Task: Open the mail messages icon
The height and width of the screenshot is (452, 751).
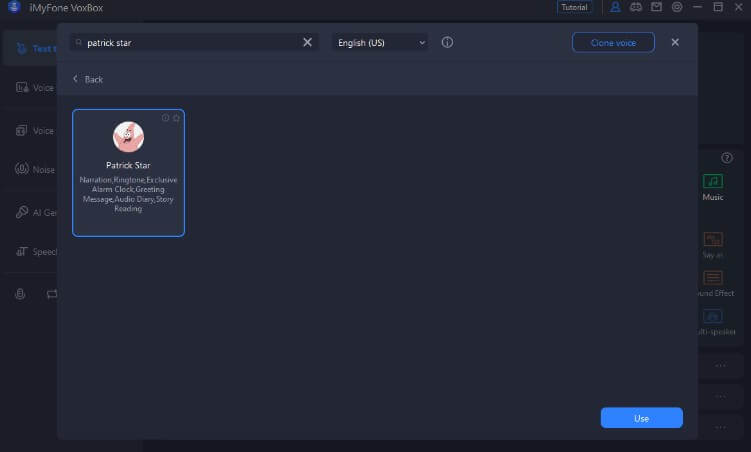Action: pos(656,7)
